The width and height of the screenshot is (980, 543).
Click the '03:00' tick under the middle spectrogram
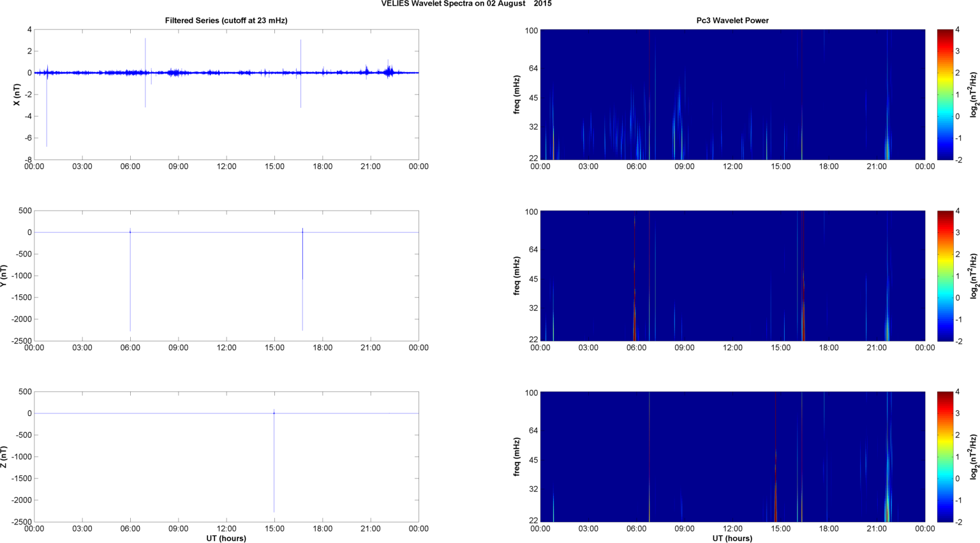[588, 348]
